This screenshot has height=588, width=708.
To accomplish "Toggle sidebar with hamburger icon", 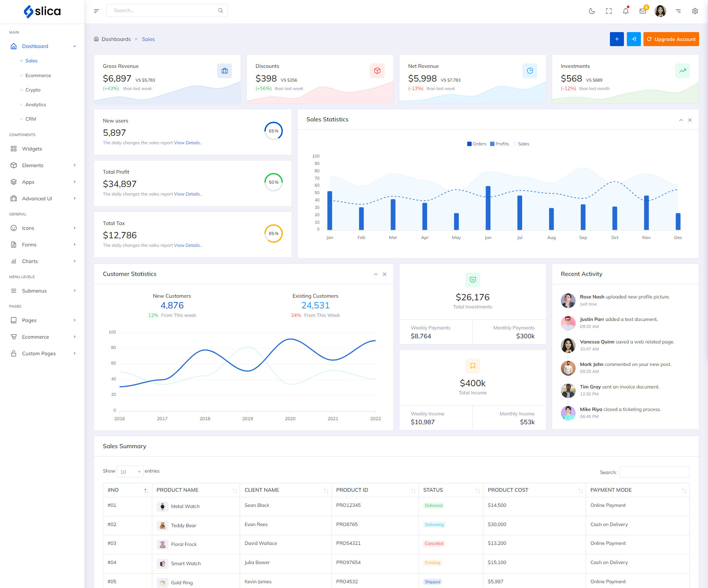I will (96, 11).
